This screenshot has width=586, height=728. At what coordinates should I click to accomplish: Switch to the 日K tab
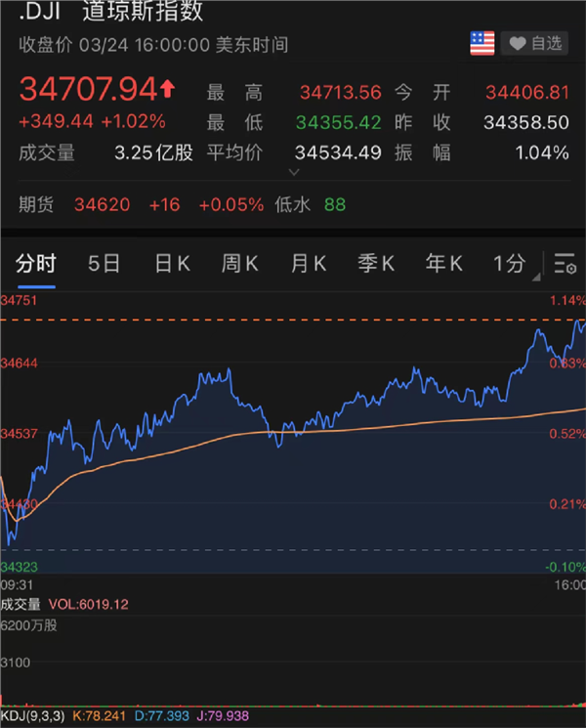click(172, 264)
